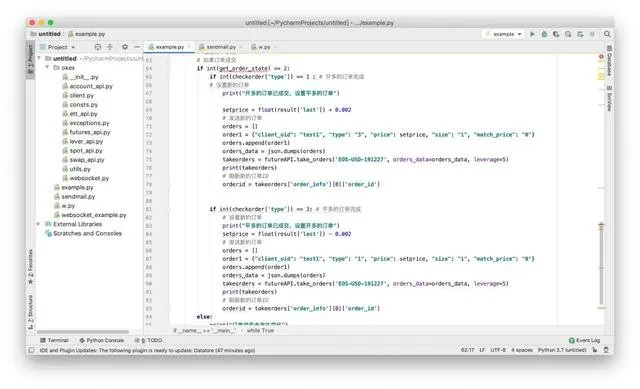Click the power save inspector icon

(606, 350)
